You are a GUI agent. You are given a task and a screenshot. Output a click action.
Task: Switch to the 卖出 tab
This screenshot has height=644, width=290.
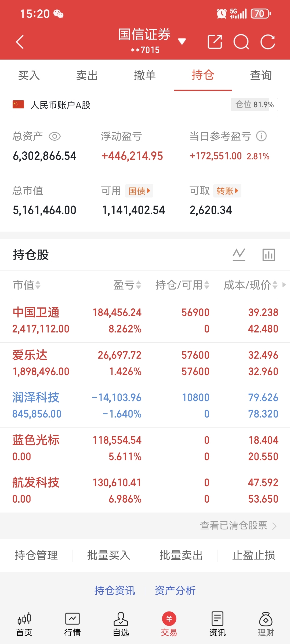(87, 75)
